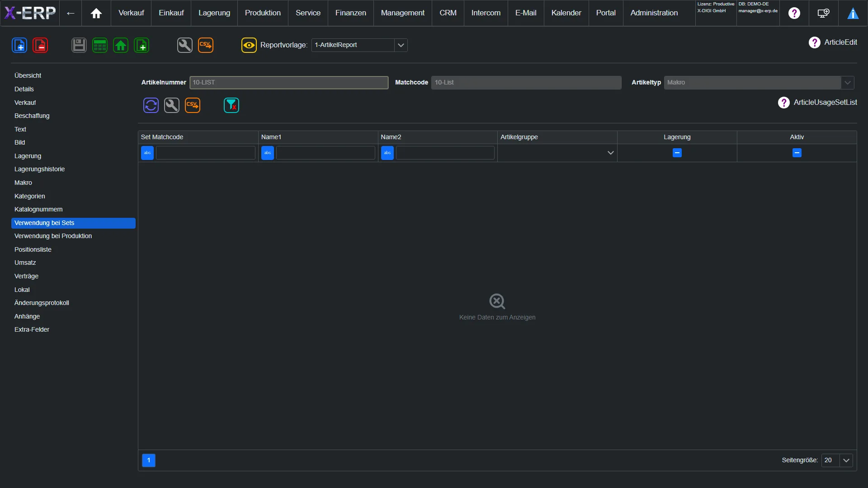Open the Lagerungshistorie section

click(73, 169)
